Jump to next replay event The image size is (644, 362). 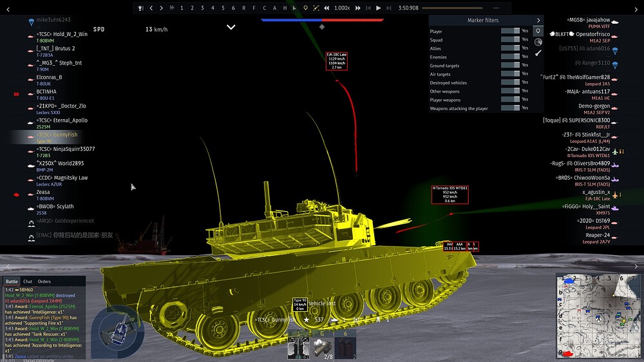(388, 8)
